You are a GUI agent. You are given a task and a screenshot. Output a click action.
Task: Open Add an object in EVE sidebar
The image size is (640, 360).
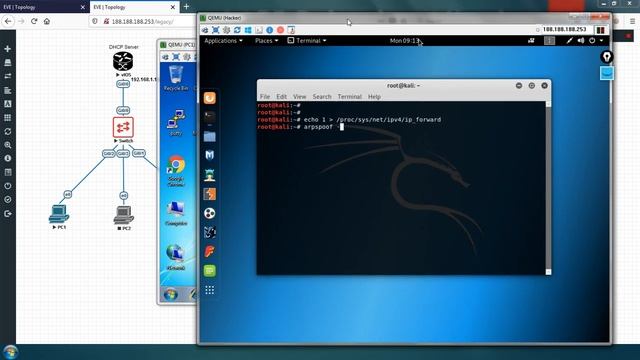(x=7, y=49)
